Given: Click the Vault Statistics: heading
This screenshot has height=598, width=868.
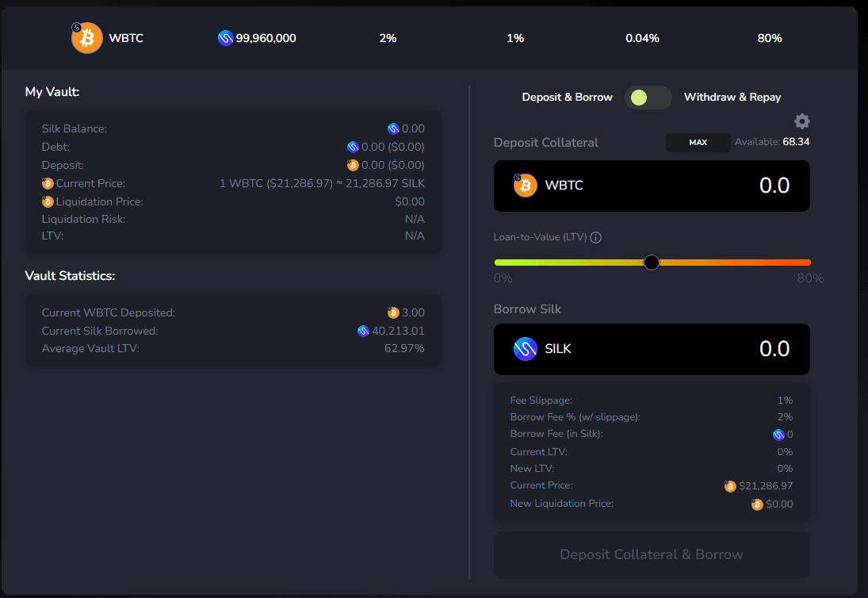Looking at the screenshot, I should coord(70,276).
